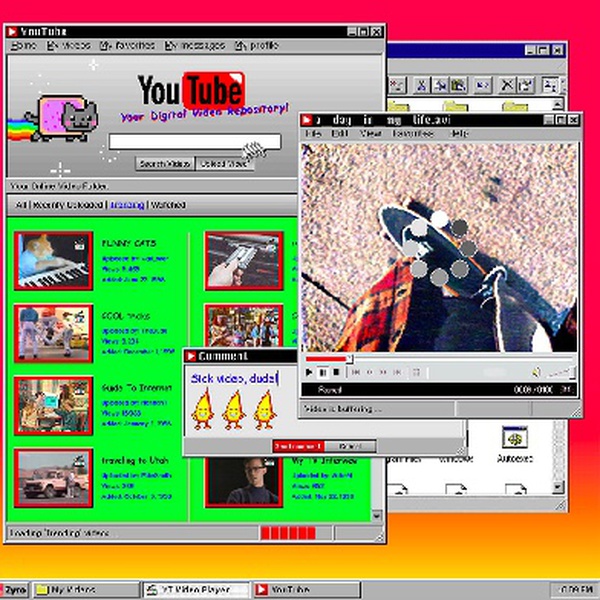The width and height of the screenshot is (600, 600).
Task: Click the red X disconnect icon in explorer toolbar
Action: pos(397,85)
